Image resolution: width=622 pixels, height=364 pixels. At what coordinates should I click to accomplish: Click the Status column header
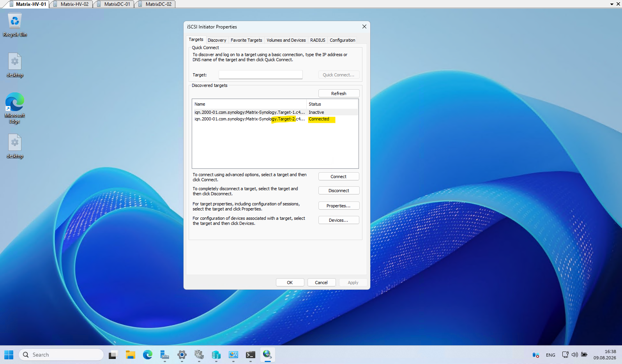tap(332, 104)
